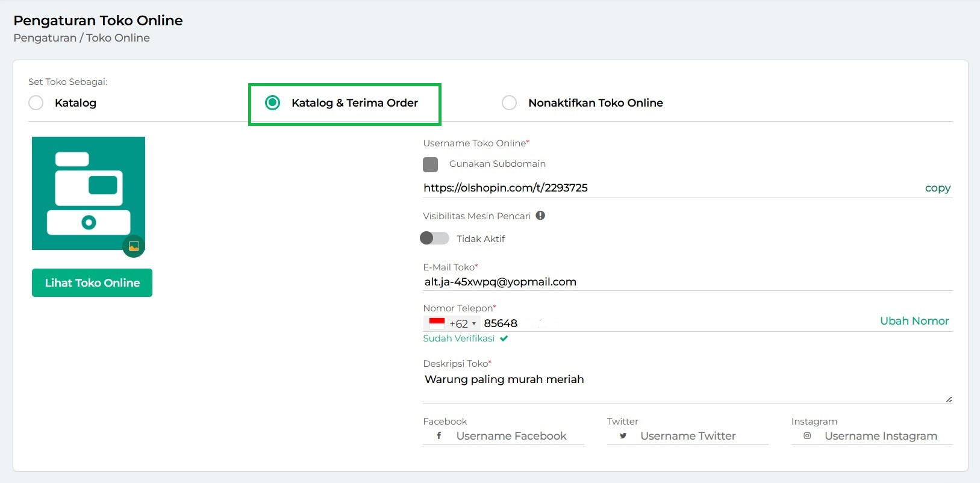The width and height of the screenshot is (980, 483).
Task: Open the +62 country code dropdown
Action: coord(462,323)
